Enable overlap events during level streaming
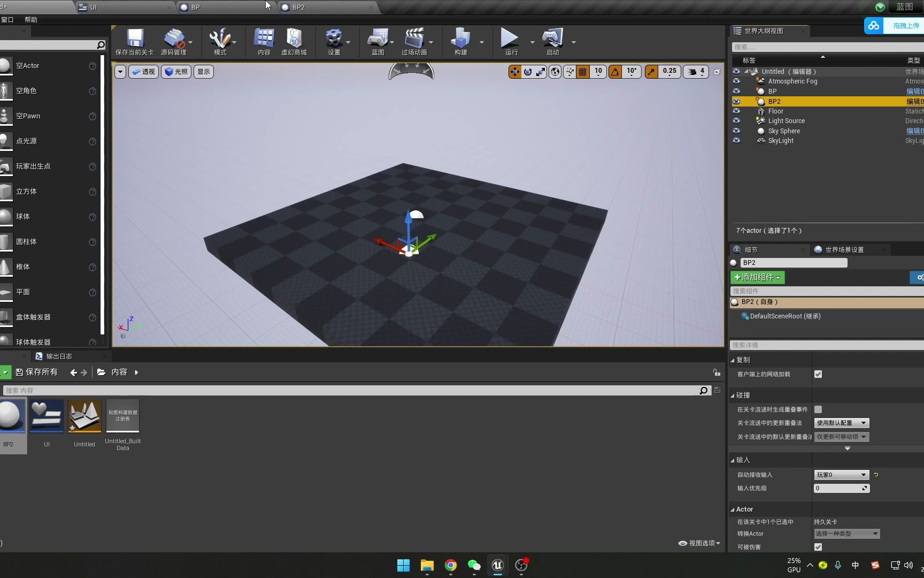The width and height of the screenshot is (924, 578). pos(818,409)
